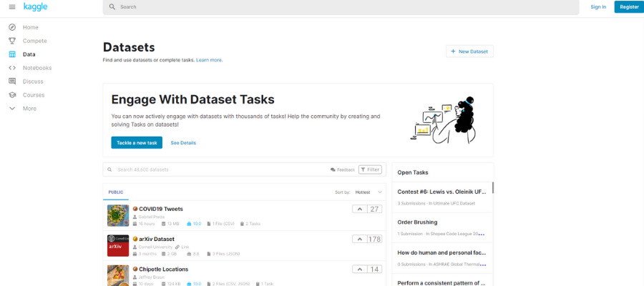The height and width of the screenshot is (286, 644).
Task: Click the Data table icon
Action: 12,54
